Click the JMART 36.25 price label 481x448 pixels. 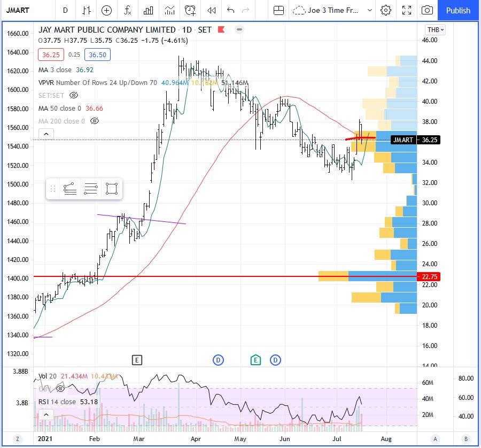(x=415, y=140)
